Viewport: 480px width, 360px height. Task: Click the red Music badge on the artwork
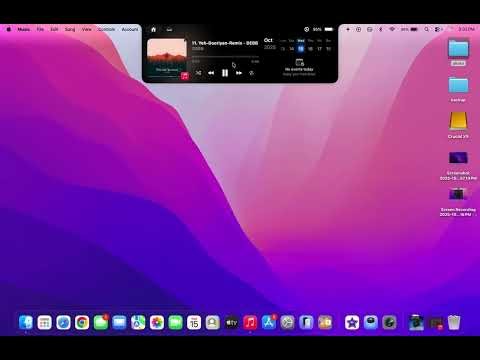(185, 76)
